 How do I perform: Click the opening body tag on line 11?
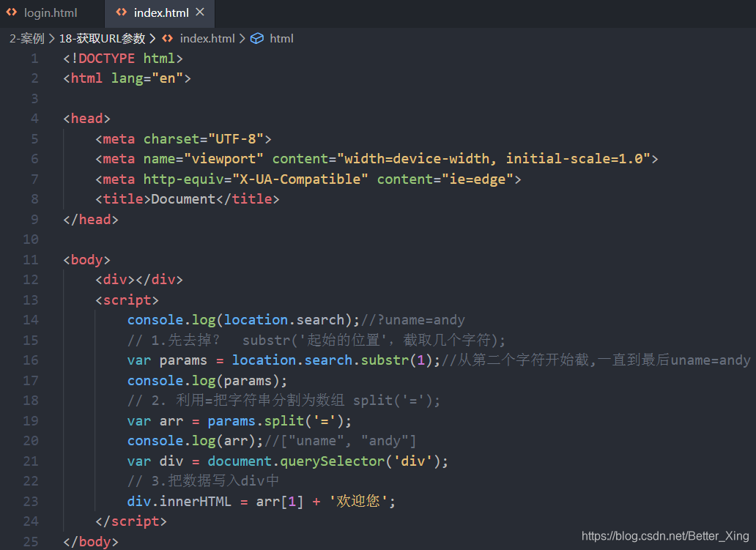point(86,260)
